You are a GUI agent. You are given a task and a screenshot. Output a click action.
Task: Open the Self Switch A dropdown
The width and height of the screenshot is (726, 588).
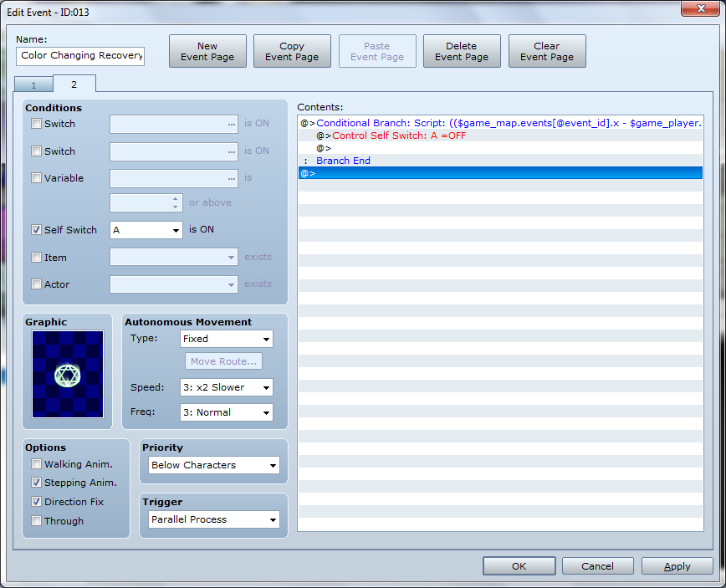(146, 230)
